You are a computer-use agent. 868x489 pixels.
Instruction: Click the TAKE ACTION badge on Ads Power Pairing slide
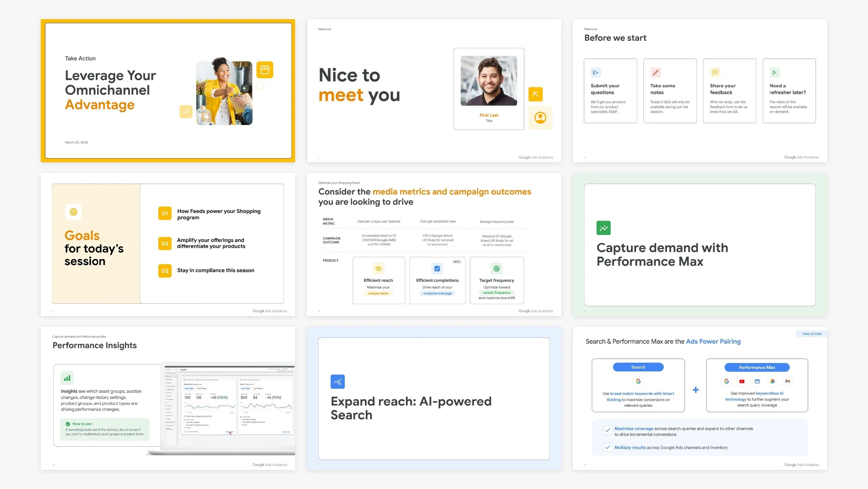(811, 334)
